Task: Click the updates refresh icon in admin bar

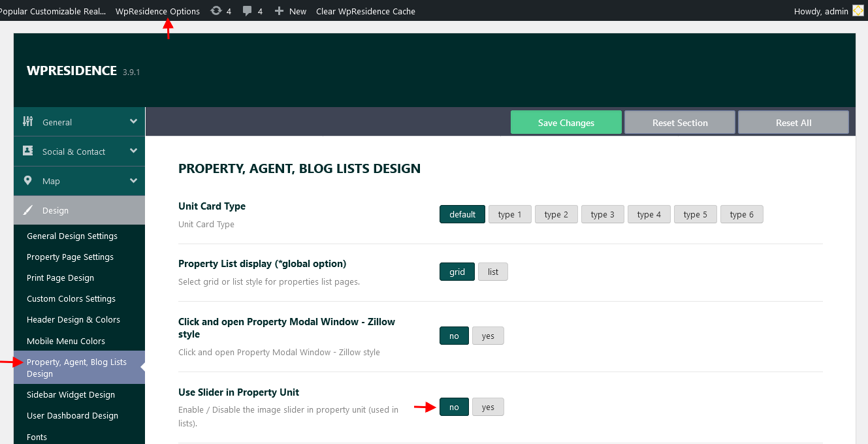Action: [216, 11]
